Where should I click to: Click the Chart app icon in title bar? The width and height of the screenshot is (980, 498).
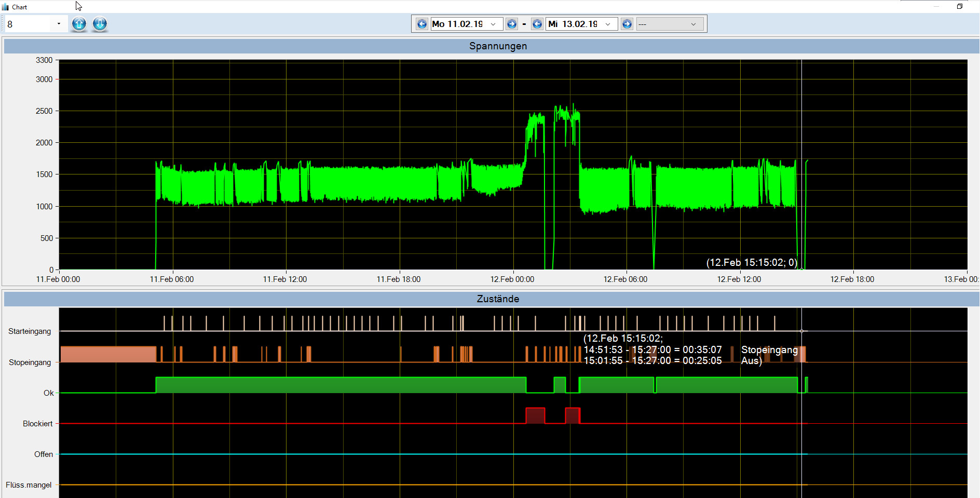pyautogui.click(x=6, y=7)
